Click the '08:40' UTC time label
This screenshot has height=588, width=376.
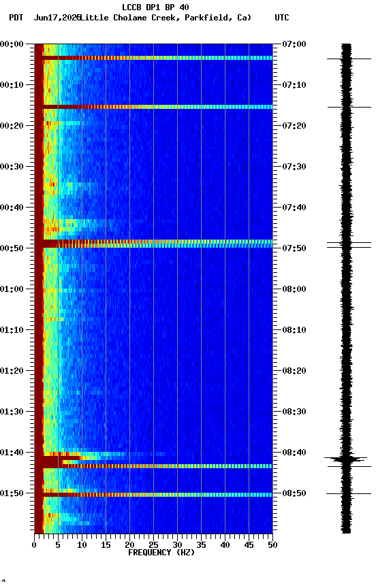pos(294,453)
